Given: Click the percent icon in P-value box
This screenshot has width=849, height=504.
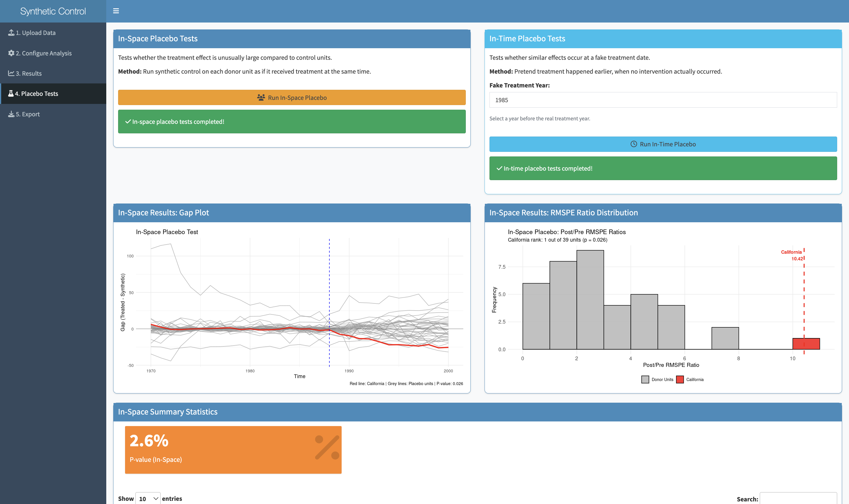Looking at the screenshot, I should tap(327, 447).
